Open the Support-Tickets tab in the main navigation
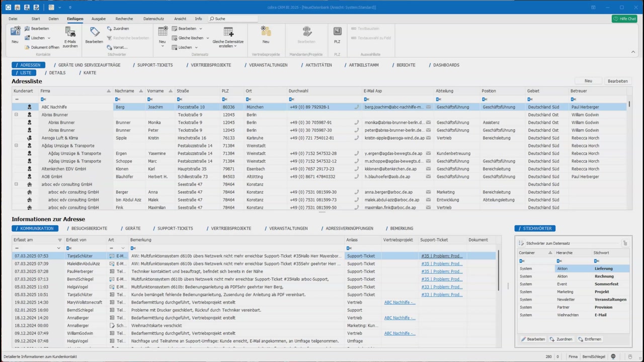The image size is (644, 362). tap(155, 65)
